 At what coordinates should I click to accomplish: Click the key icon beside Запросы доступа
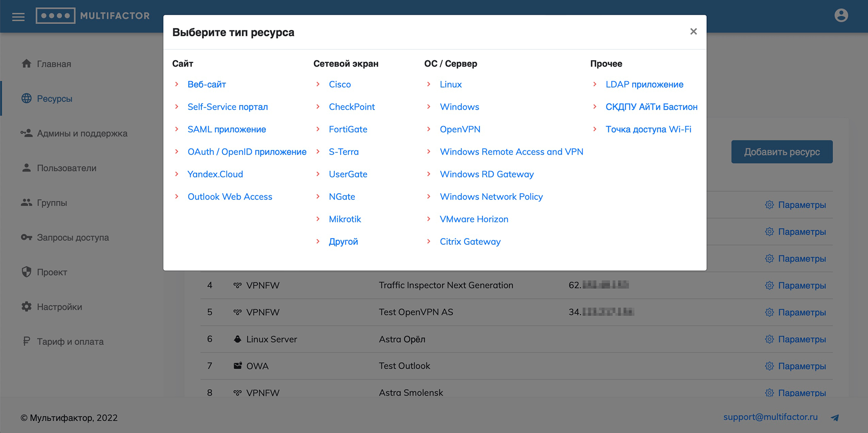tap(26, 237)
